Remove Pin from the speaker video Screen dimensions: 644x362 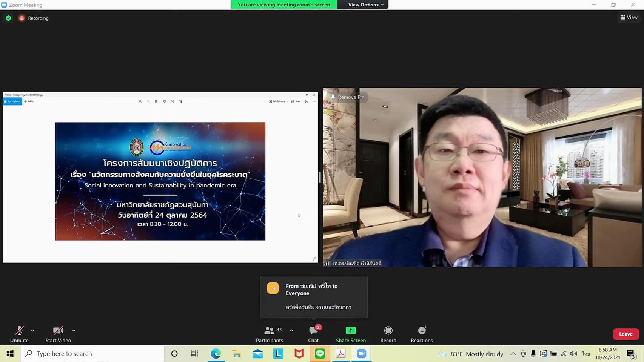click(347, 97)
